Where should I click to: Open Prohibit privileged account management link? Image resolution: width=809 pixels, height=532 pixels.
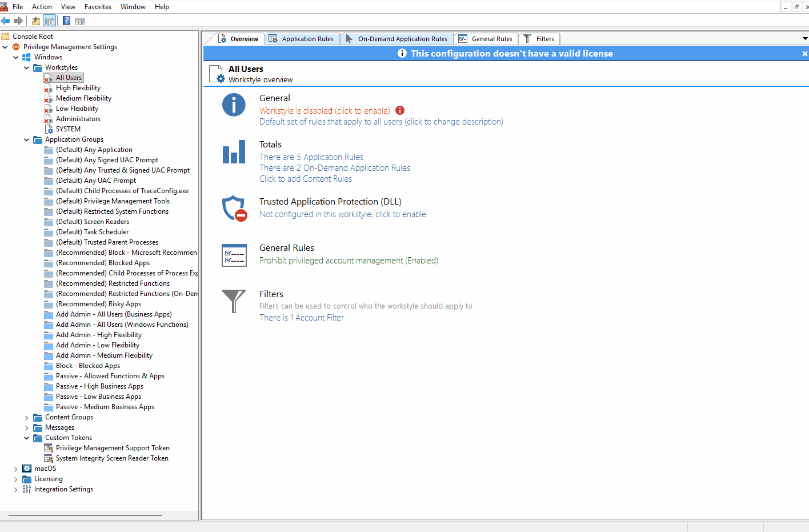[x=349, y=261]
